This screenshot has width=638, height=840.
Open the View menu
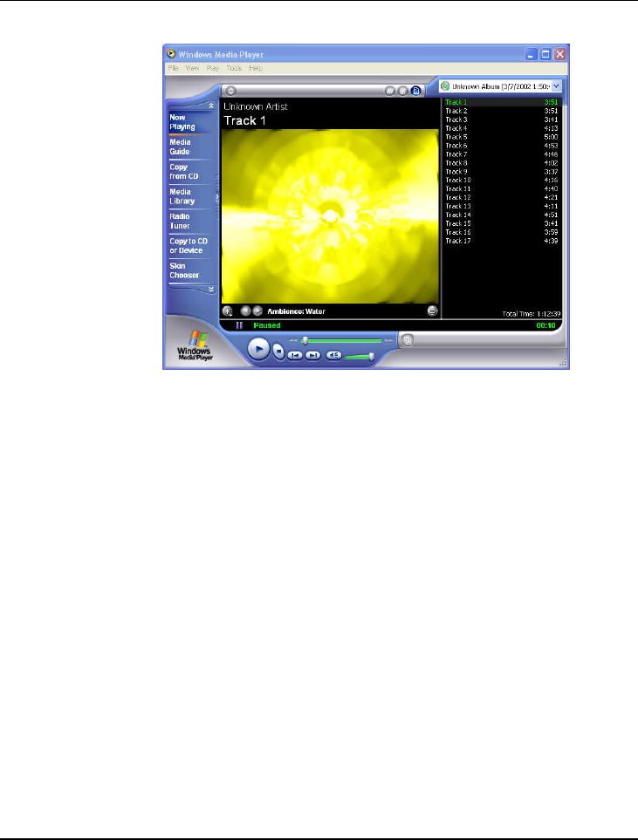(x=192, y=68)
